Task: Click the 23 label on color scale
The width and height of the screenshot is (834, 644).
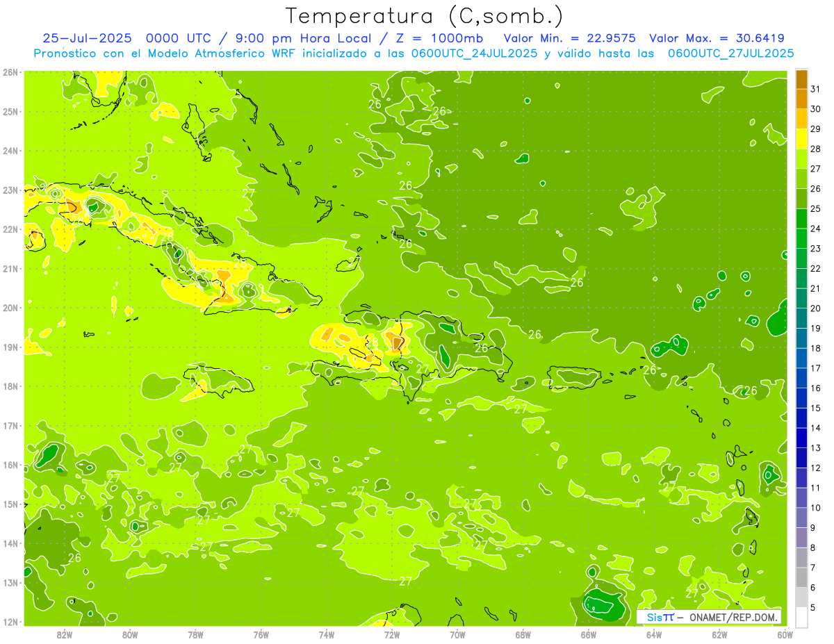Action: click(x=816, y=248)
